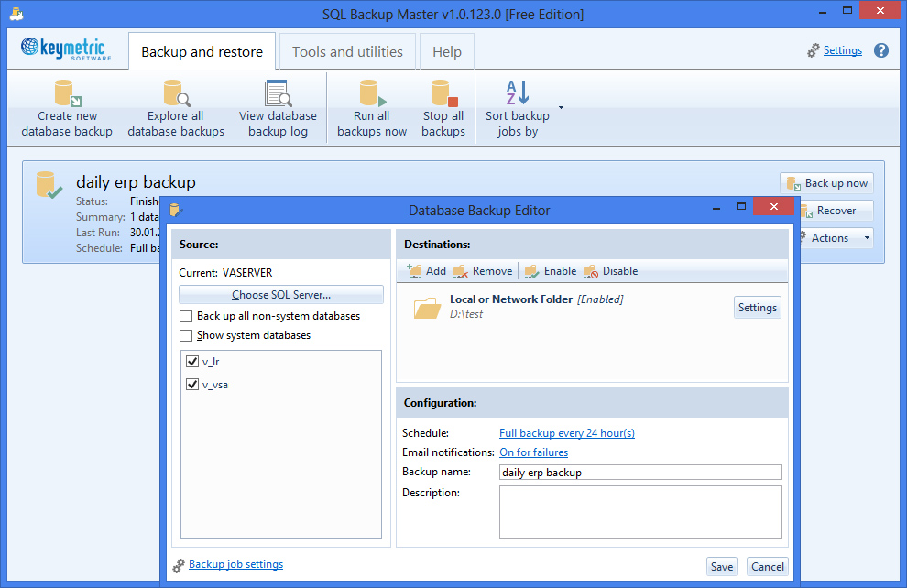The height and width of the screenshot is (588, 907).
Task: Click Save in Database Backup Editor
Action: (x=722, y=567)
